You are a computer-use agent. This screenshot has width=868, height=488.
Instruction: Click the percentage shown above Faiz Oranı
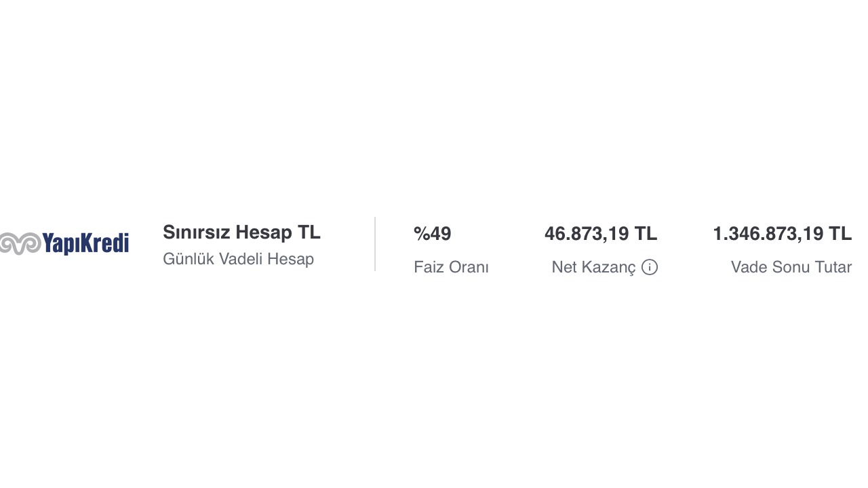[x=432, y=234]
